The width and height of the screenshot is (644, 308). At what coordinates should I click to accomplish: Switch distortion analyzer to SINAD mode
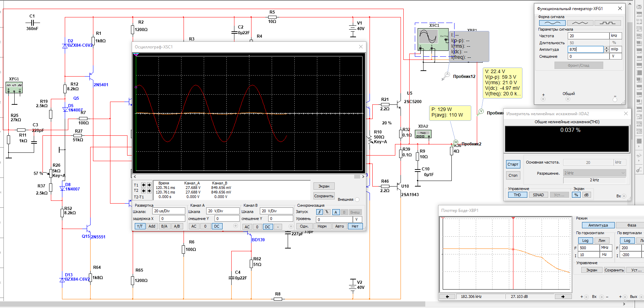click(x=538, y=195)
